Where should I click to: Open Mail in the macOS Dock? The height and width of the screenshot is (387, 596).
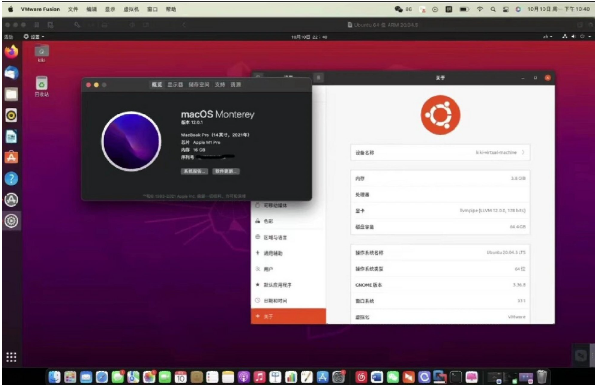tap(86, 377)
